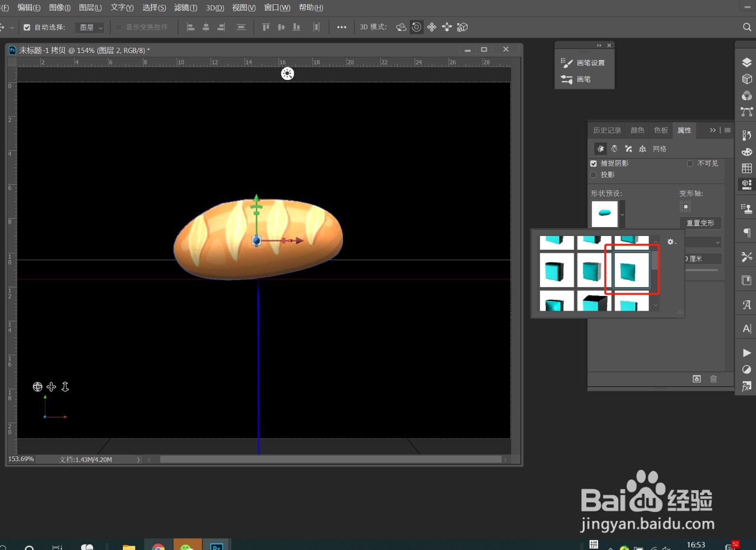
Task: Toggle the 捕捉阴影 checkbox
Action: click(x=593, y=164)
